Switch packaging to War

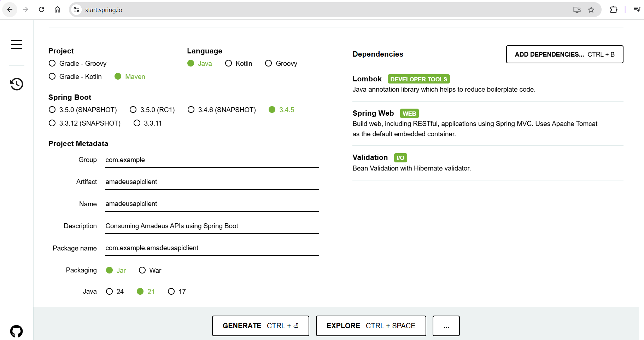point(142,270)
